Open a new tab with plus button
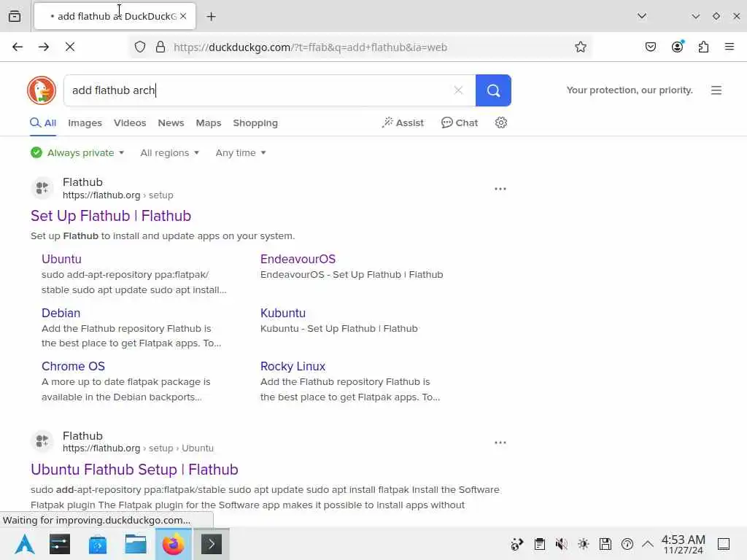747x560 pixels. tap(211, 17)
